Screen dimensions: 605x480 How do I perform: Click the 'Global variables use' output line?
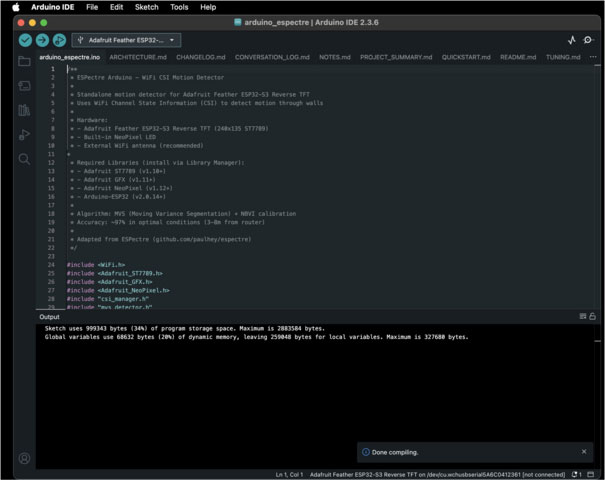[x=257, y=337]
